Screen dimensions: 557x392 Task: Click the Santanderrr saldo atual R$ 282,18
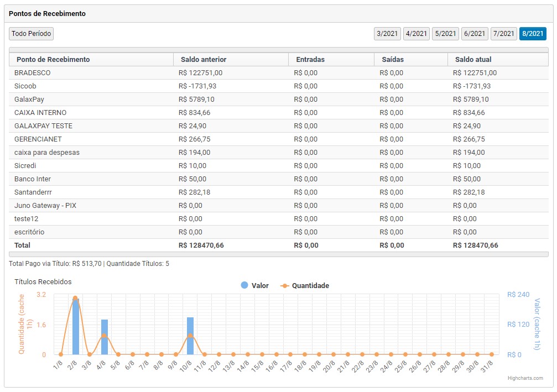coord(468,192)
